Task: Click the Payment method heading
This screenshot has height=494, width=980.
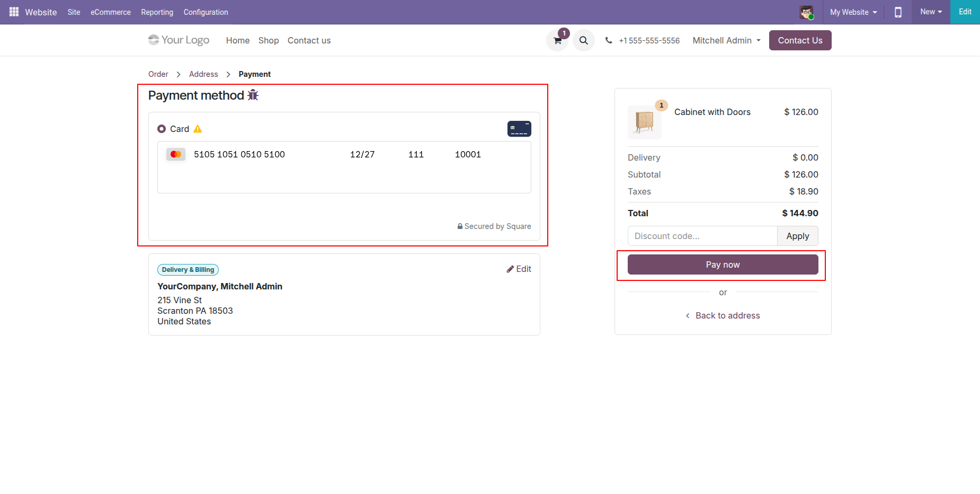Action: click(x=196, y=95)
